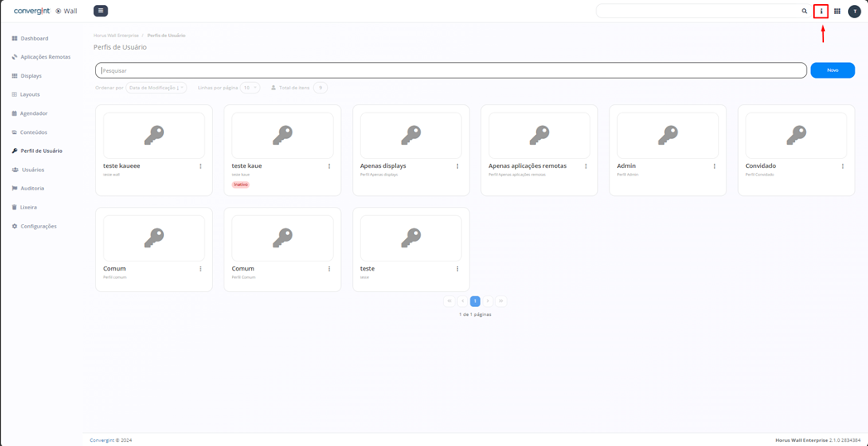
Task: Select page 1 in pagination
Action: (x=475, y=301)
